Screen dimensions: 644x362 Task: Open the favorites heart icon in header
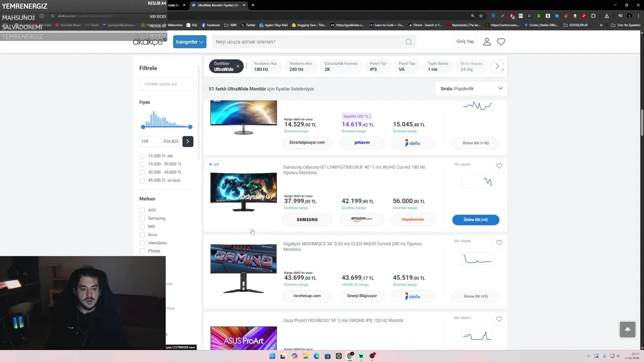(501, 42)
